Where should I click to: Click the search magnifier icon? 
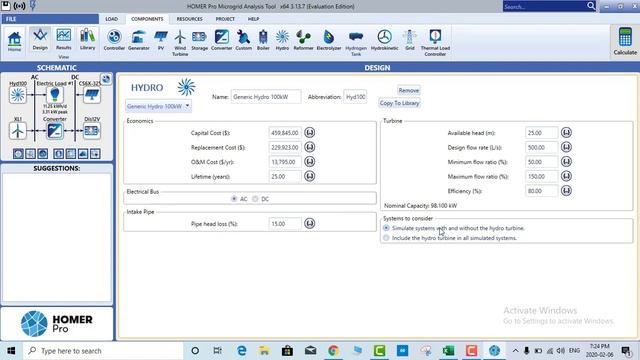point(591,6)
